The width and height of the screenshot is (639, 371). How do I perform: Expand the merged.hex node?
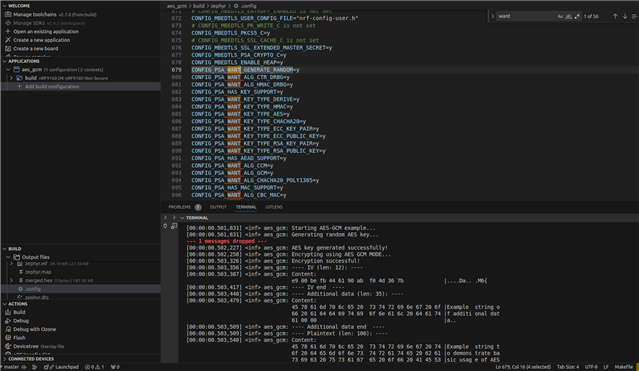(11, 280)
